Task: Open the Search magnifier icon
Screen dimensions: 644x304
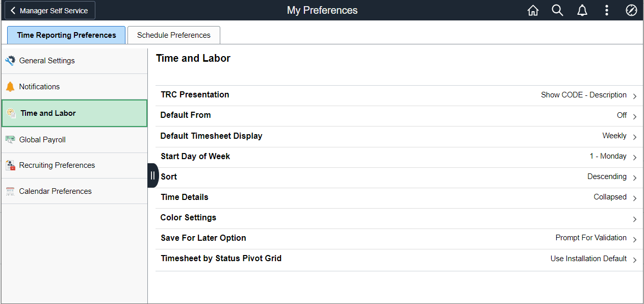Action: tap(557, 11)
